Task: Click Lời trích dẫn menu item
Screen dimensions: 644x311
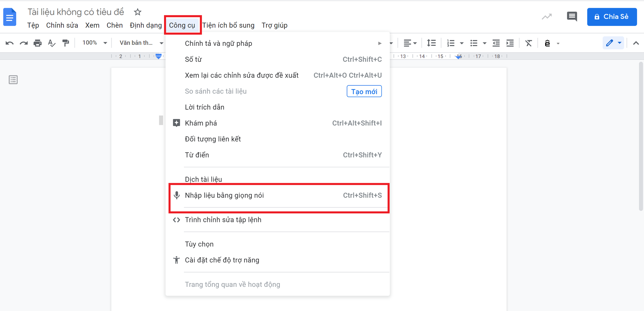Action: coord(205,107)
